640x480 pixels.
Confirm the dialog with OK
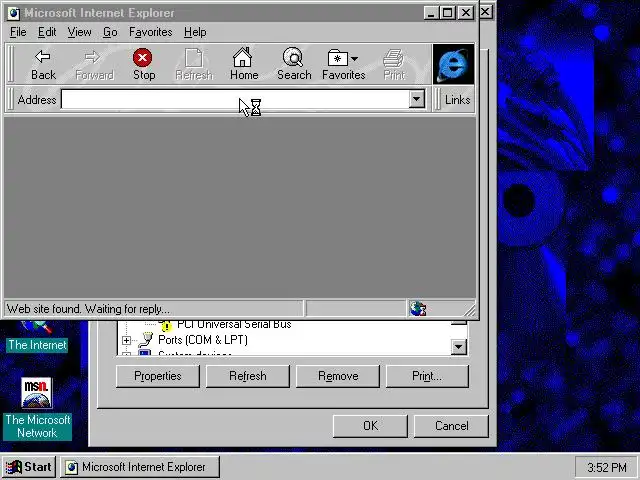tap(370, 426)
